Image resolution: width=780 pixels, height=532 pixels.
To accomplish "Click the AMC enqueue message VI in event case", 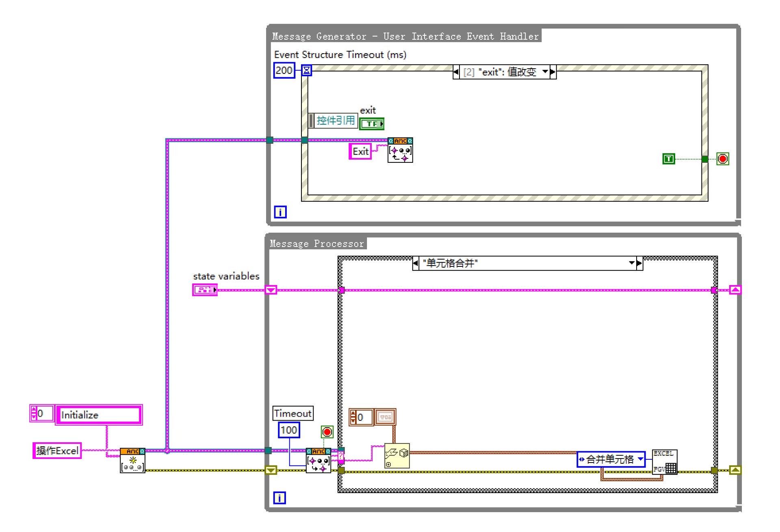I will (x=400, y=150).
